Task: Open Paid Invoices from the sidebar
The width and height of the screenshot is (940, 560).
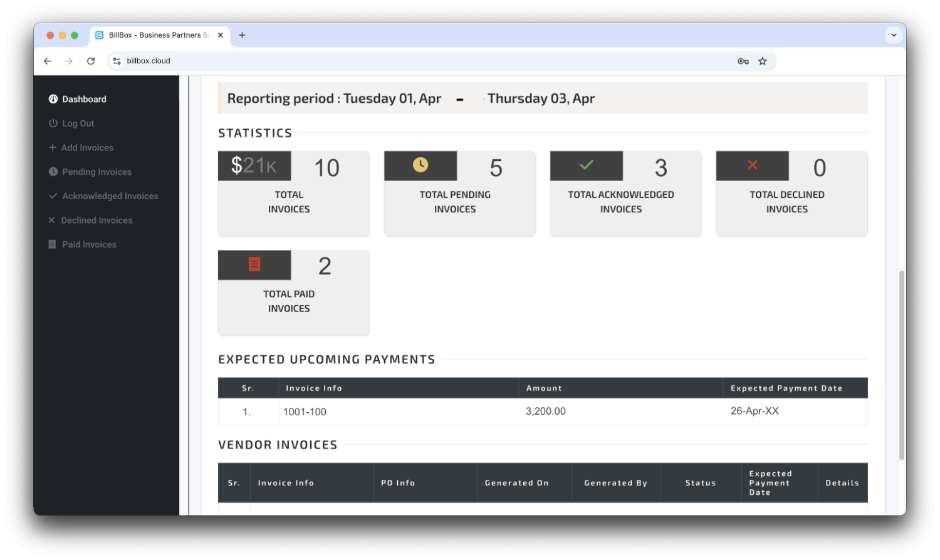Action: (89, 245)
